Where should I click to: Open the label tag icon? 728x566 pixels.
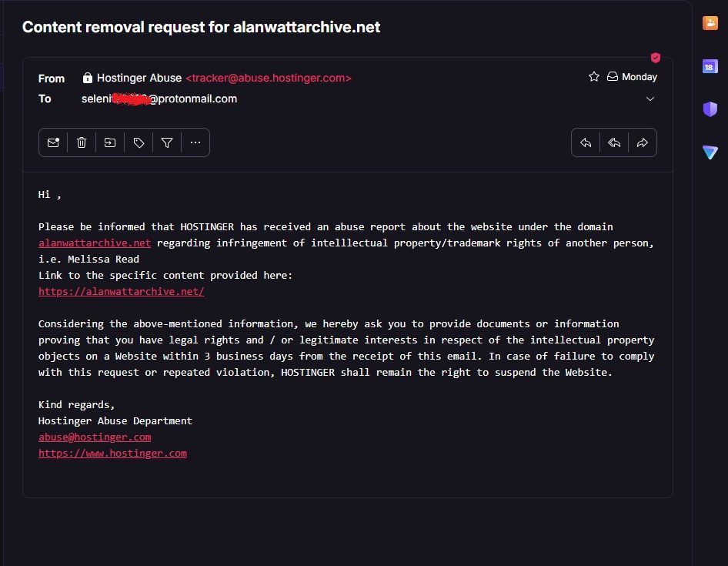click(139, 142)
